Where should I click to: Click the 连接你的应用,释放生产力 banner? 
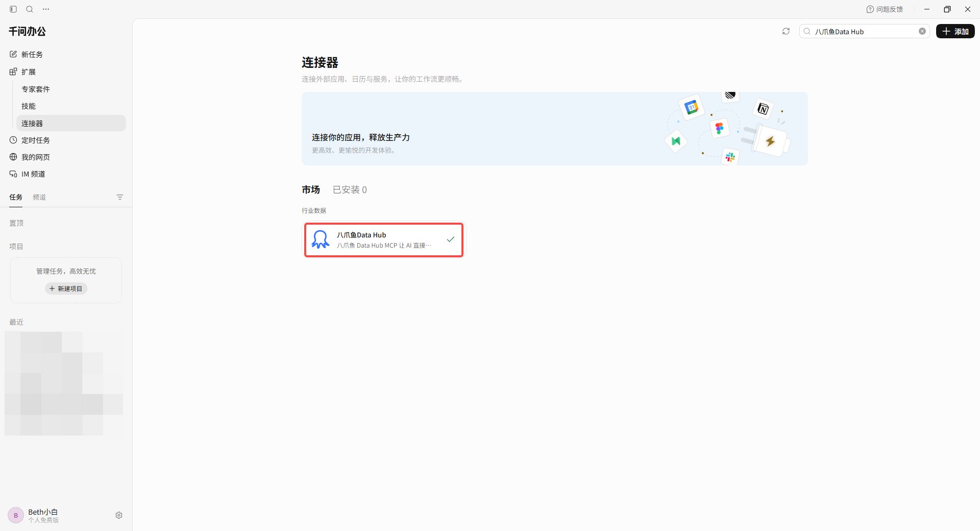[554, 129]
